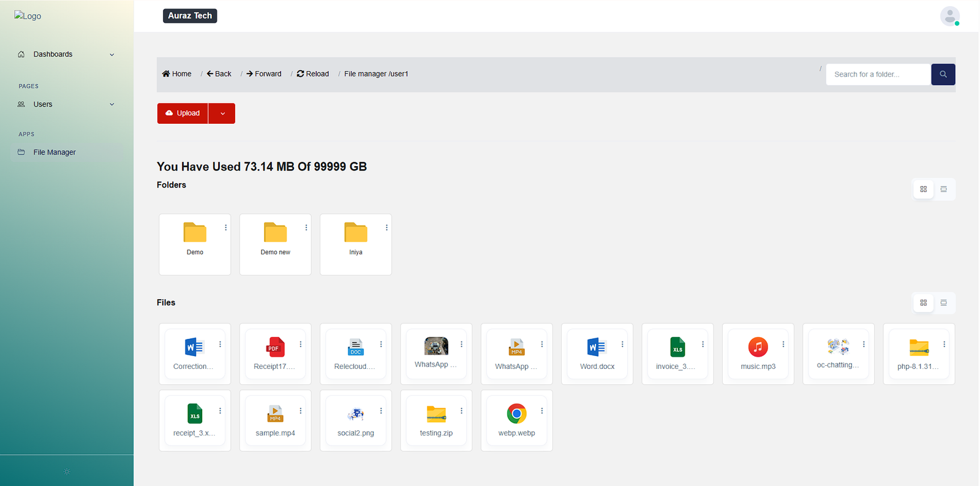Open the webp.webp Chrome icon file
The width and height of the screenshot is (980, 486).
(x=516, y=414)
